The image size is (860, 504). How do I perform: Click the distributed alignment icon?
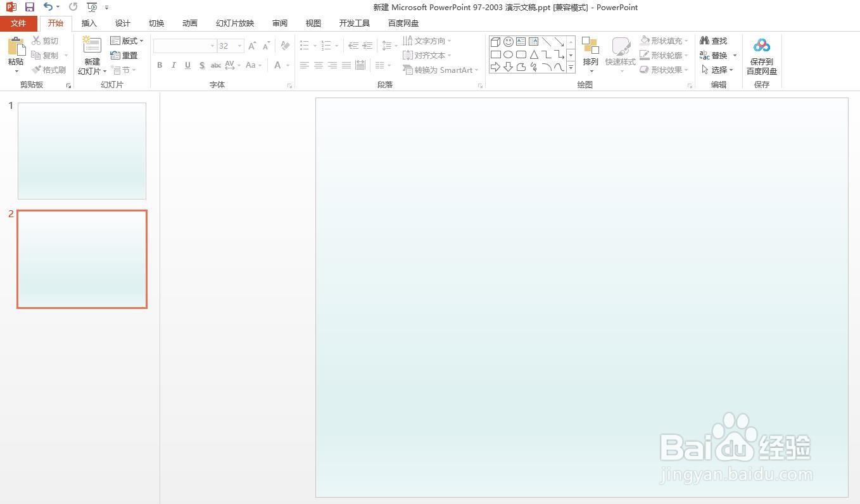360,65
